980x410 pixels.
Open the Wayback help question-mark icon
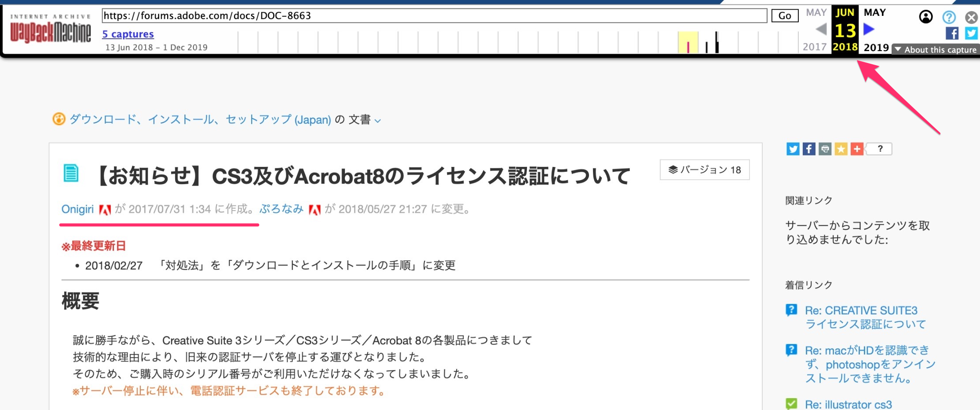[x=949, y=17]
